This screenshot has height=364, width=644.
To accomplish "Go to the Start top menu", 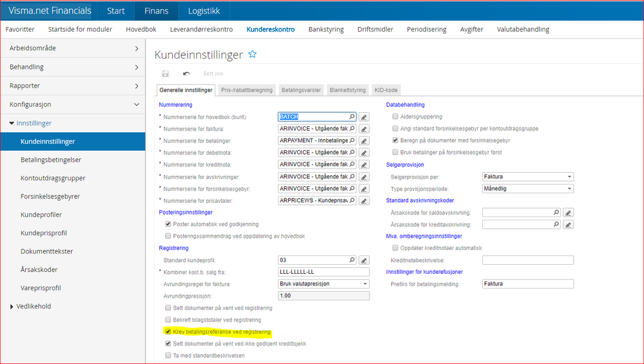I will tap(116, 11).
